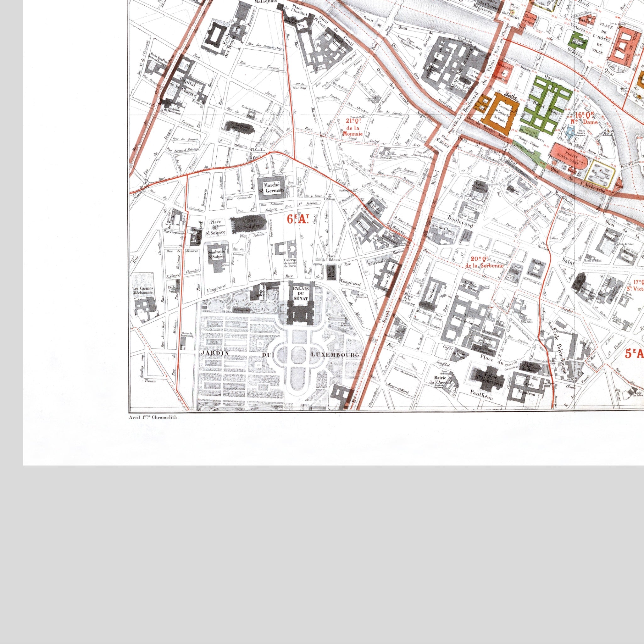This screenshot has width=644, height=644.
Task: Select the 'Église St Sulpice' church label
Action: (x=248, y=223)
